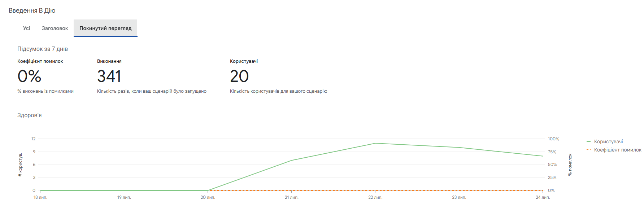Click the users line point at 21 лип.
Viewport: 644px width, 206px height.
[292, 160]
